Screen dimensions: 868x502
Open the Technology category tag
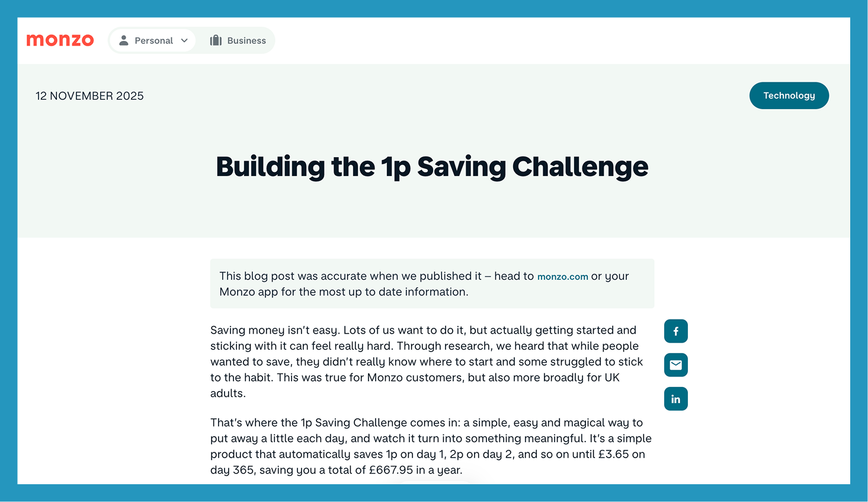pos(789,95)
